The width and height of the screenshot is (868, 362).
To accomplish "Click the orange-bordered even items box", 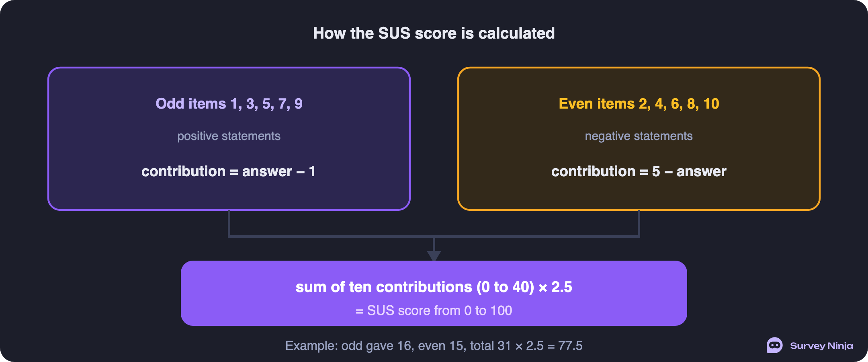I will click(x=639, y=139).
